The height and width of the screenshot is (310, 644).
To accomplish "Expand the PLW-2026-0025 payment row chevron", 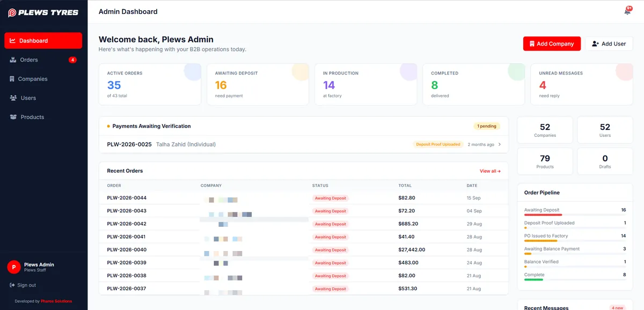I will (500, 144).
